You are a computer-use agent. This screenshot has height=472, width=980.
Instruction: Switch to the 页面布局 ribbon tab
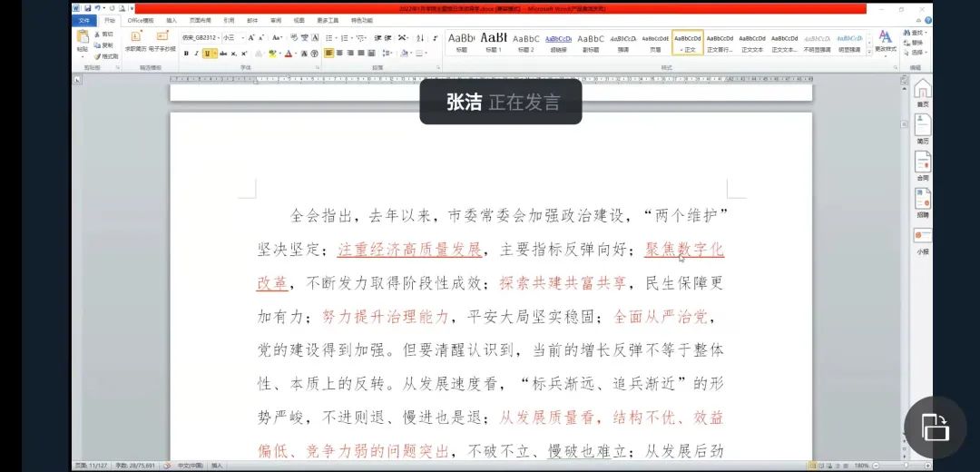point(200,20)
